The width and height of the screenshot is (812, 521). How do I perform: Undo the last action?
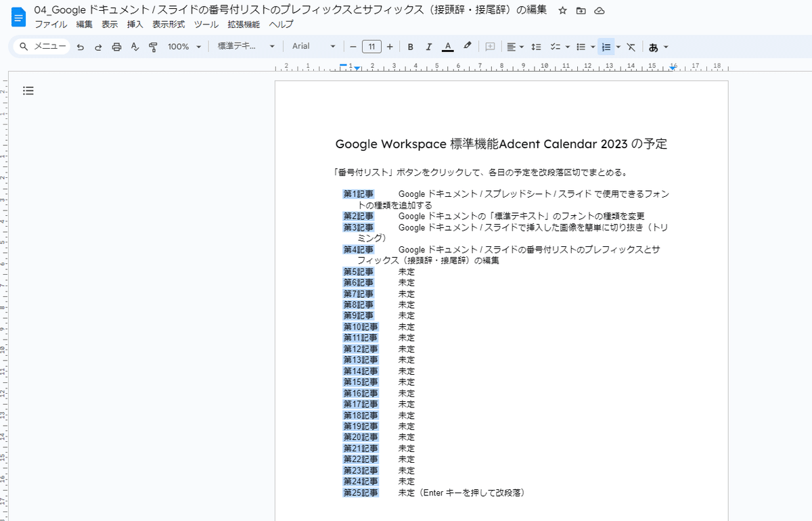pyautogui.click(x=81, y=47)
